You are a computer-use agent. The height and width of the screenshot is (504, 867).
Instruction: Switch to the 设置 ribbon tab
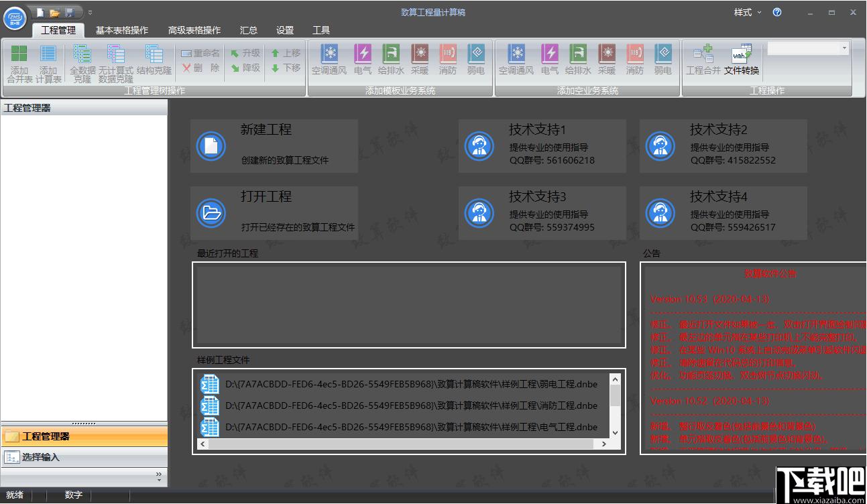(285, 30)
